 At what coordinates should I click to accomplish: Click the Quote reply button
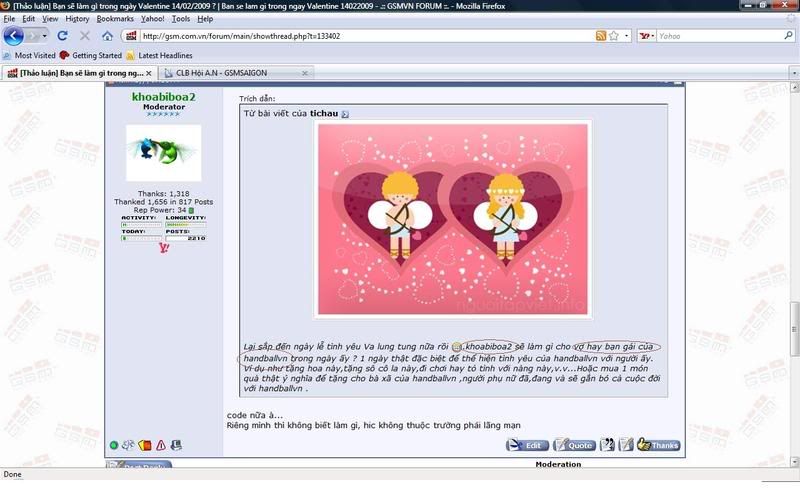tap(574, 445)
